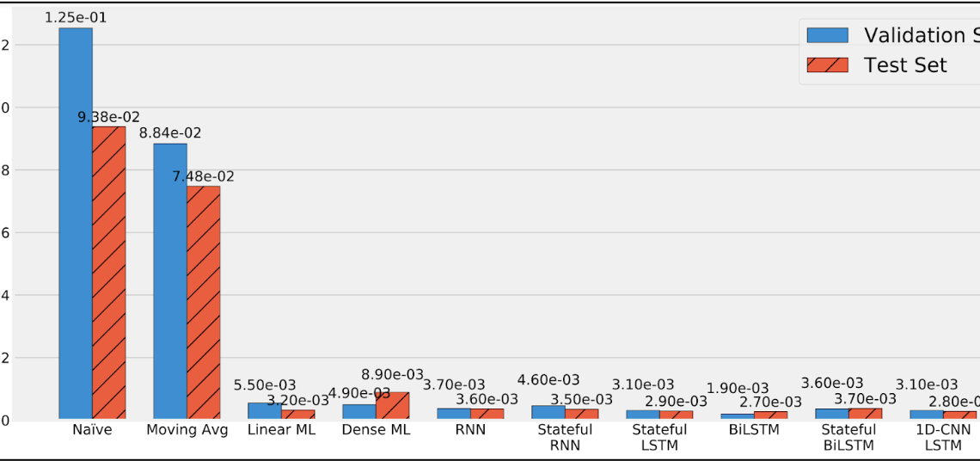Select the 8.84e-02 value label
This screenshot has width=980, height=461.
tap(170, 133)
